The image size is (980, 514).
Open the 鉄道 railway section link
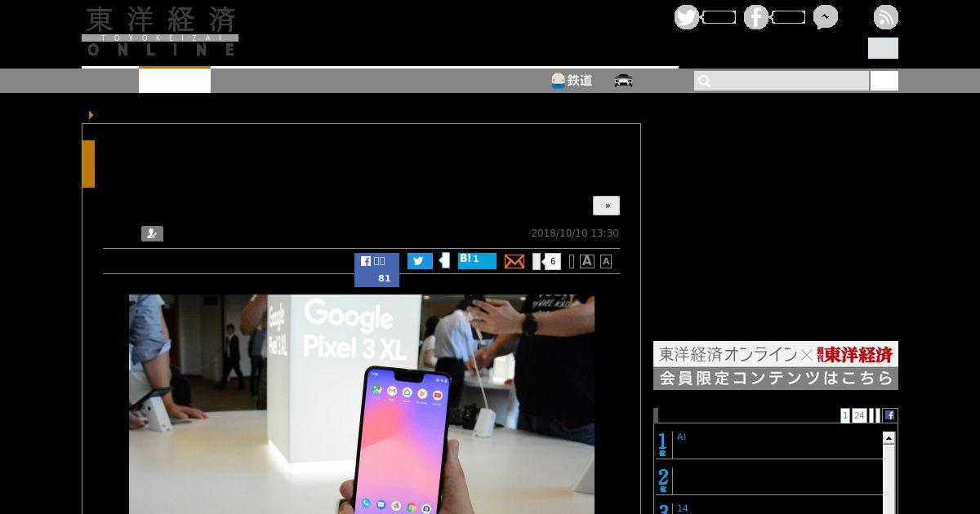tap(572, 81)
